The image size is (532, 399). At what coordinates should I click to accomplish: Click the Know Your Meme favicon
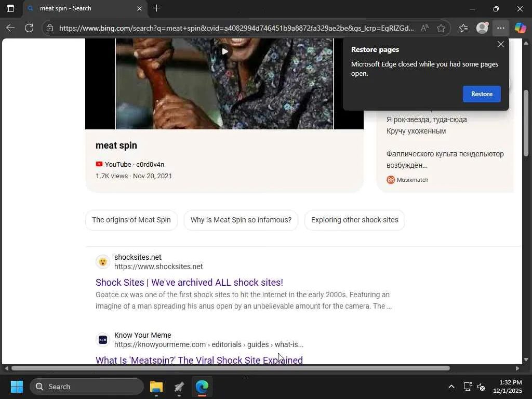[103, 340]
